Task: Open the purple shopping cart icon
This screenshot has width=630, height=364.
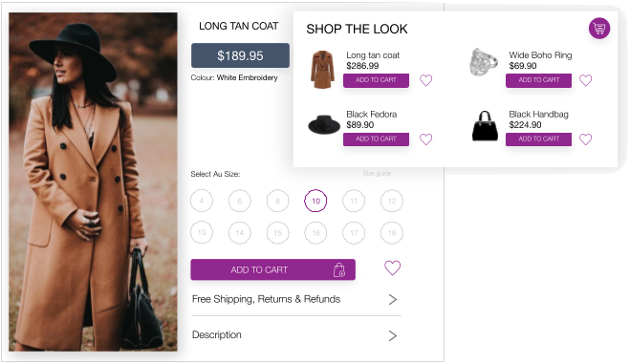Action: pyautogui.click(x=599, y=29)
